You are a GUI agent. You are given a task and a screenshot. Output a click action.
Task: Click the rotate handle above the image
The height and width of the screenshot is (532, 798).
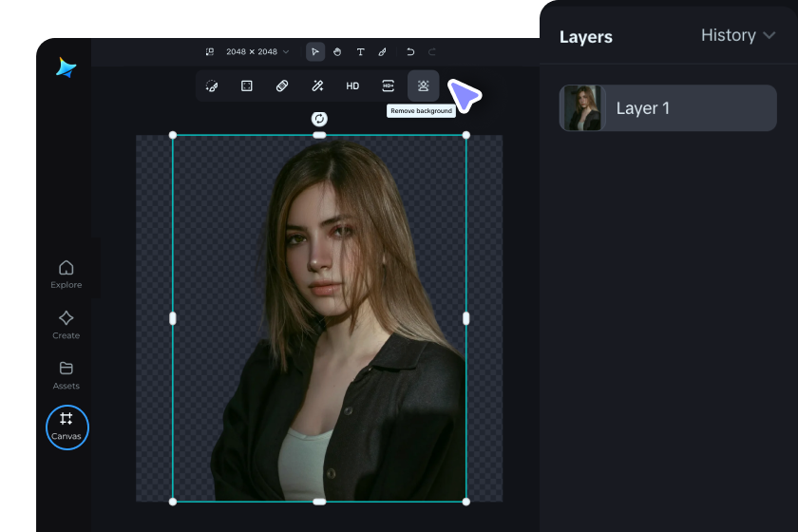(x=319, y=119)
